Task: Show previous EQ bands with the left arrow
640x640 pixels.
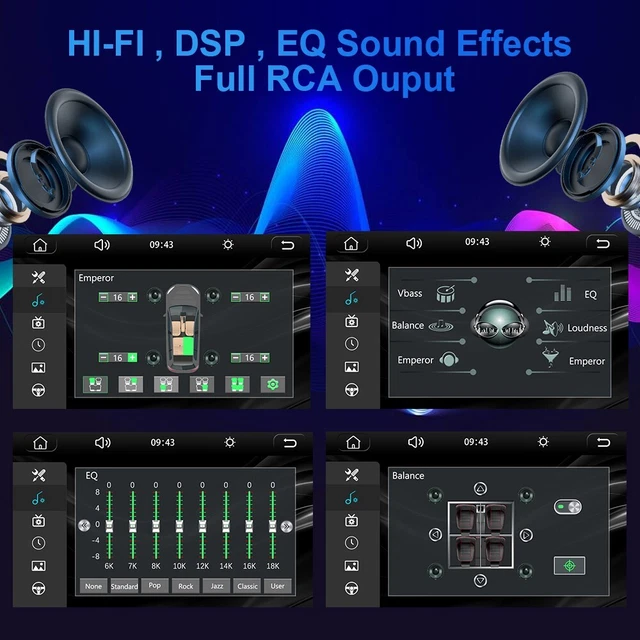Action: pos(84,526)
